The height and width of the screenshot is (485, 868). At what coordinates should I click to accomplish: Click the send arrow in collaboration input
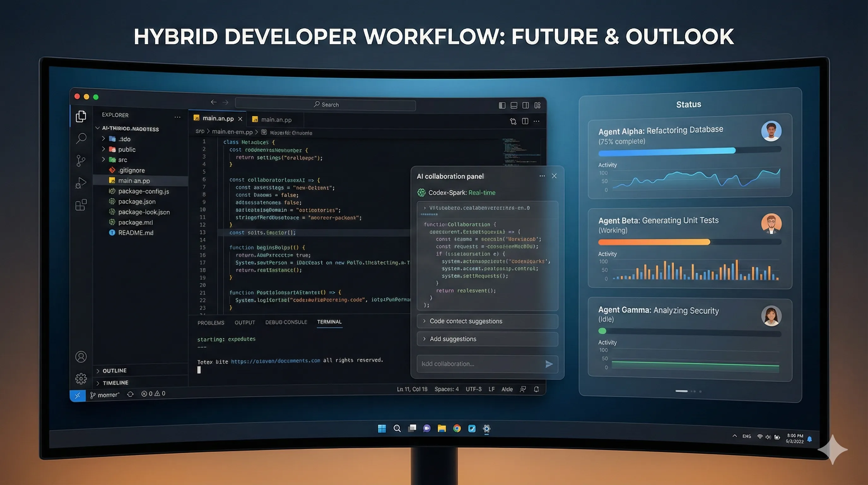(549, 364)
